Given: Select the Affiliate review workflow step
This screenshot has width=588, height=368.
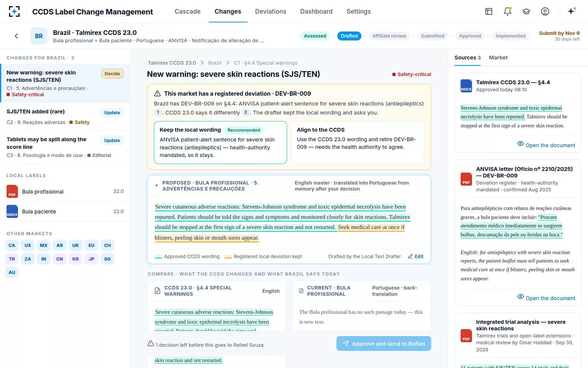Looking at the screenshot, I should pyautogui.click(x=389, y=36).
